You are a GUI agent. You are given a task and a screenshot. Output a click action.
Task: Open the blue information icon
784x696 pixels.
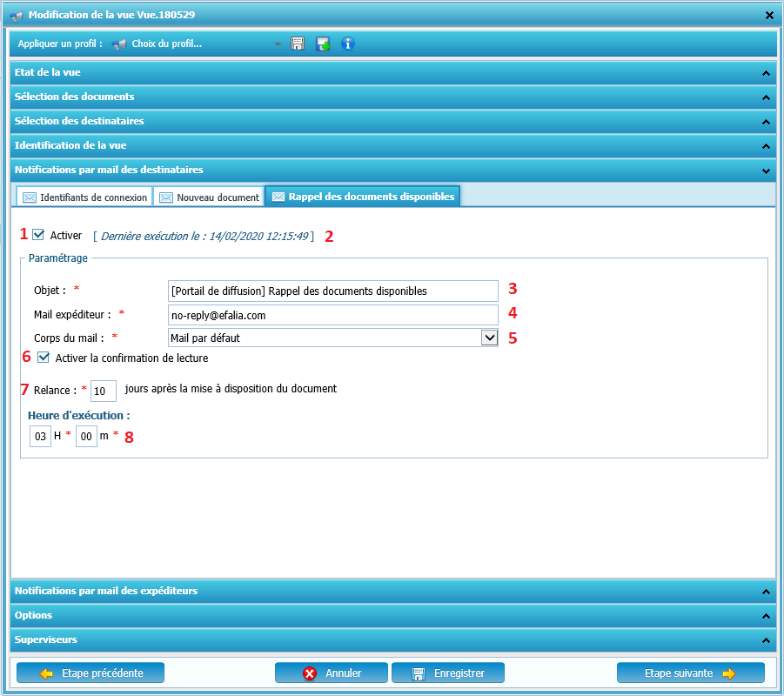[348, 43]
